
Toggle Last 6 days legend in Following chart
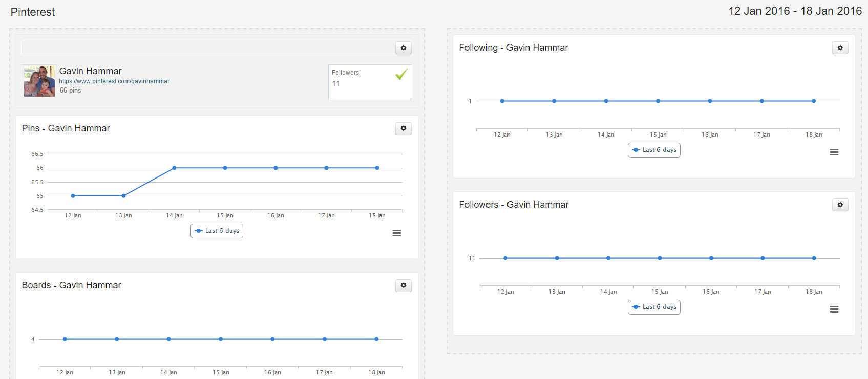(x=654, y=150)
